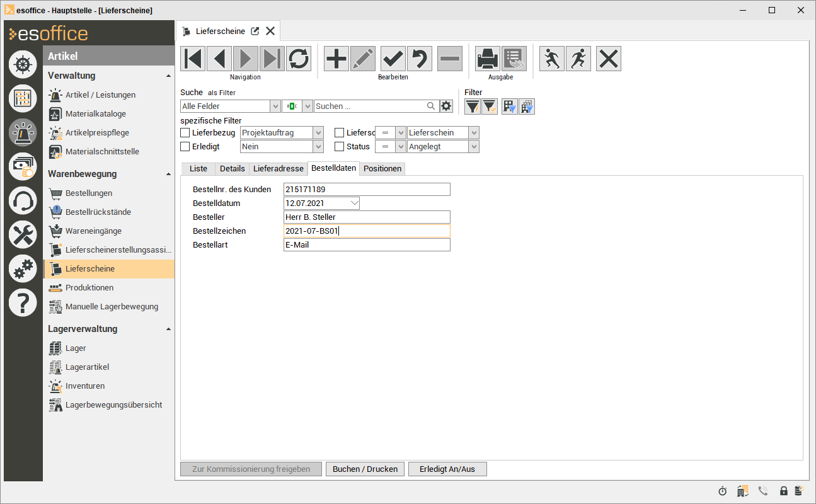816x504 pixels.
Task: Click the second running figure icon
Action: [578, 59]
